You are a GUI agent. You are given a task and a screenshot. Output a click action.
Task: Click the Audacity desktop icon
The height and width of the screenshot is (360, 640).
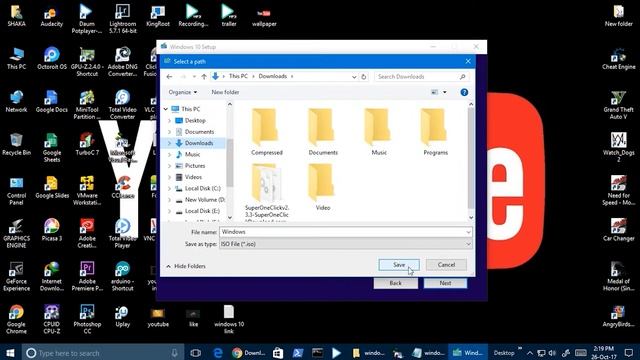[51, 17]
